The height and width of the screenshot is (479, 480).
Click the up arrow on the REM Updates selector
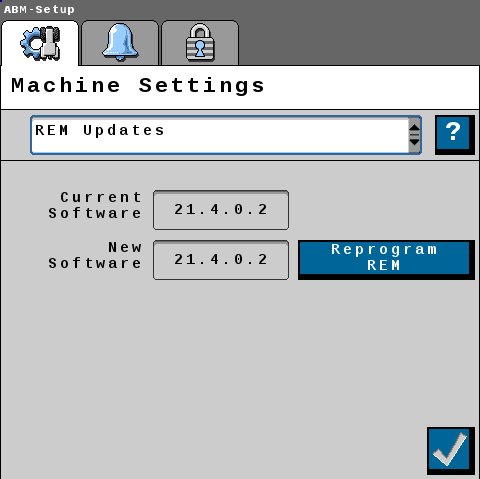[x=414, y=126]
